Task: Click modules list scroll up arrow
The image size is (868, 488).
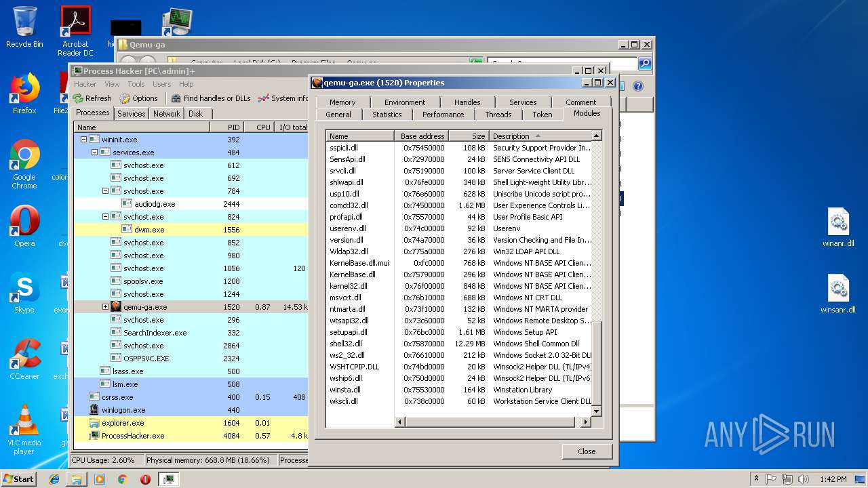Action: tap(597, 136)
